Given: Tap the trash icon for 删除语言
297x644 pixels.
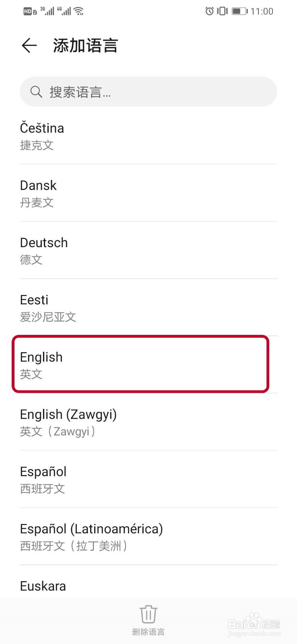Looking at the screenshot, I should tap(148, 613).
